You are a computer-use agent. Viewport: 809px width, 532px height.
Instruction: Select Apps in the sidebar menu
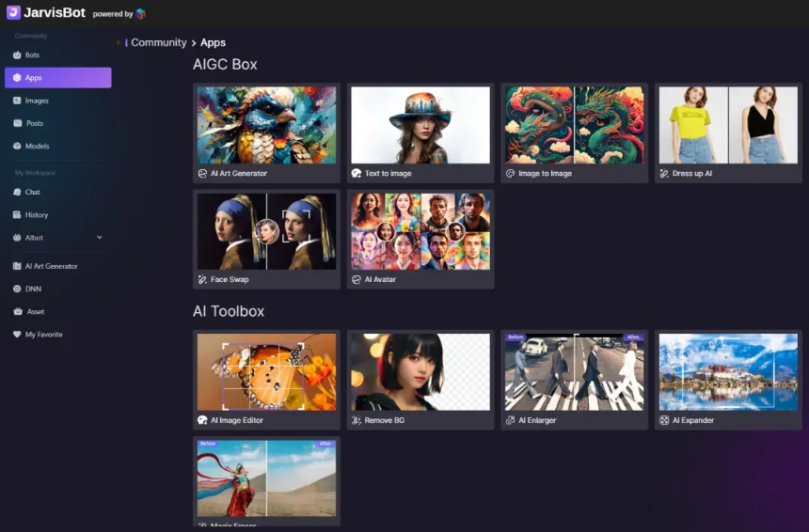click(57, 77)
